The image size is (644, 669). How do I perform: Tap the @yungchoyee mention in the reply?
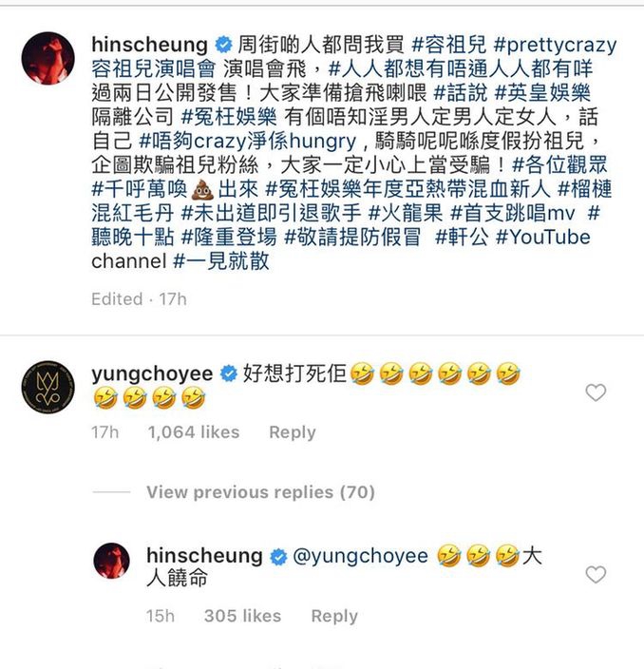point(360,556)
